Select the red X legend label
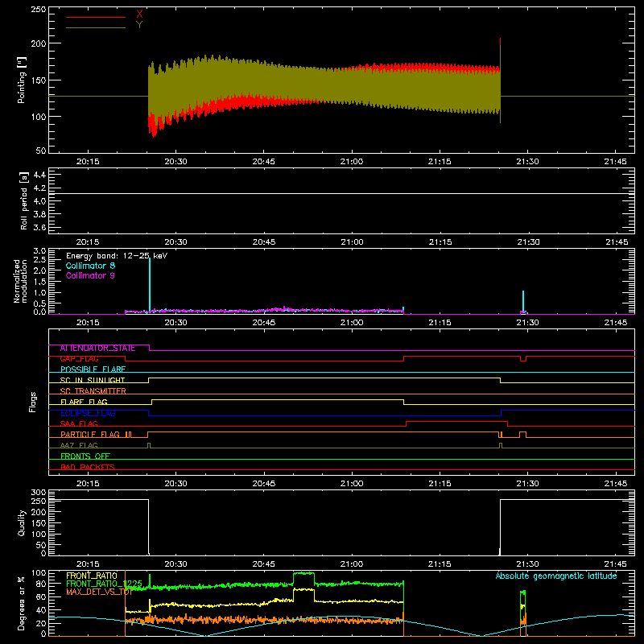 pyautogui.click(x=139, y=14)
